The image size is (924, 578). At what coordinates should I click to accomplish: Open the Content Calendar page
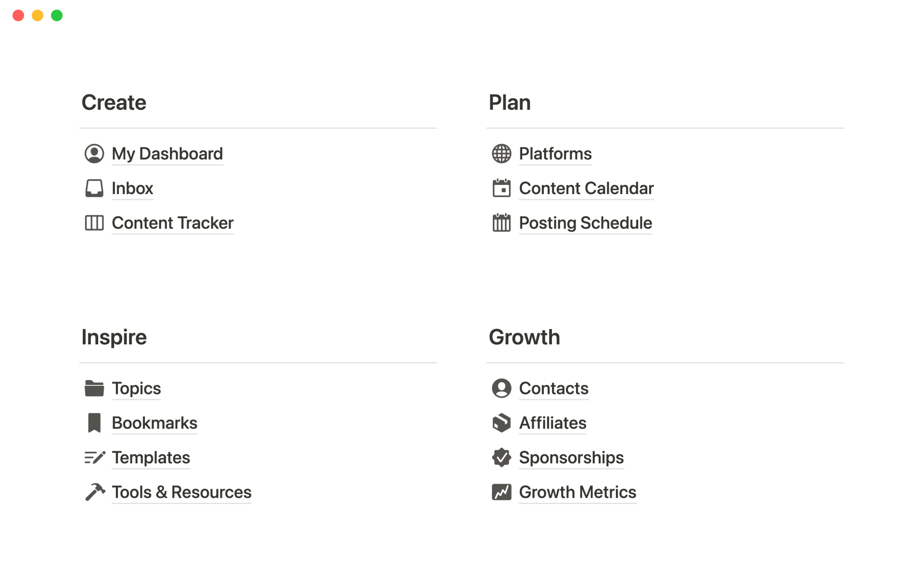[586, 188]
